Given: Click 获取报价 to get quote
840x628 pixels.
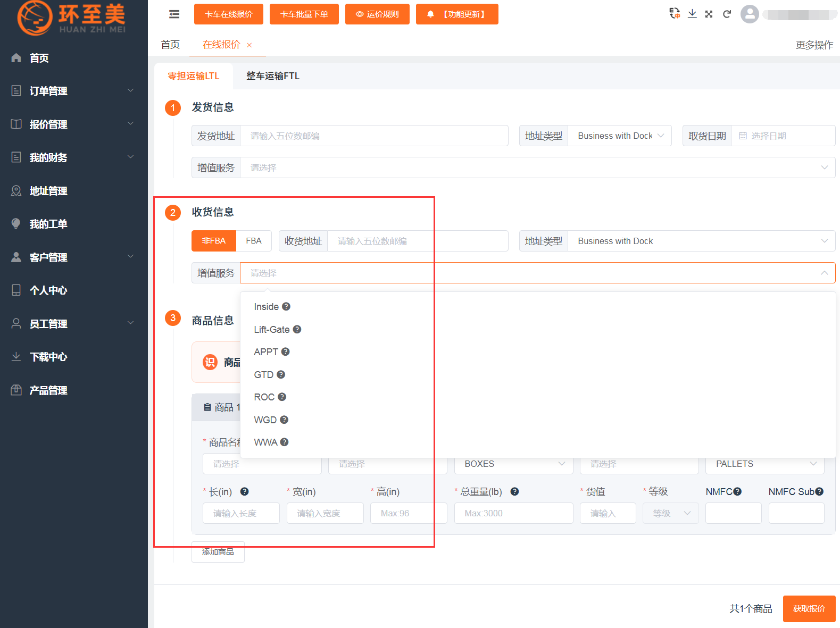Looking at the screenshot, I should coord(809,608).
